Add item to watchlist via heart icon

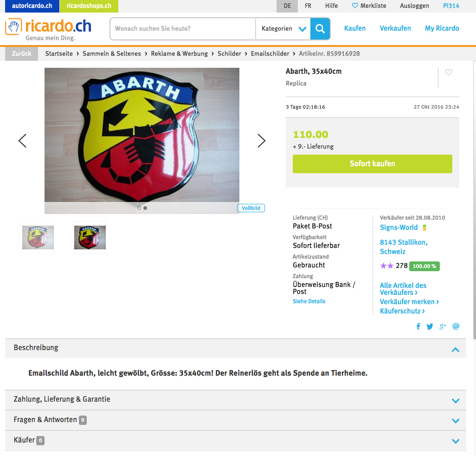point(448,72)
